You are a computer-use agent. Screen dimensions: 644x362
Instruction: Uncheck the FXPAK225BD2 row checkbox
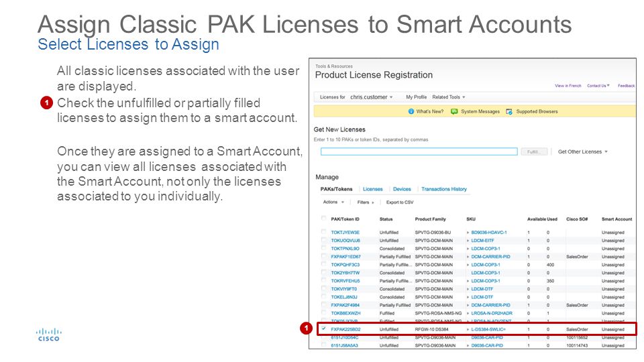323,328
